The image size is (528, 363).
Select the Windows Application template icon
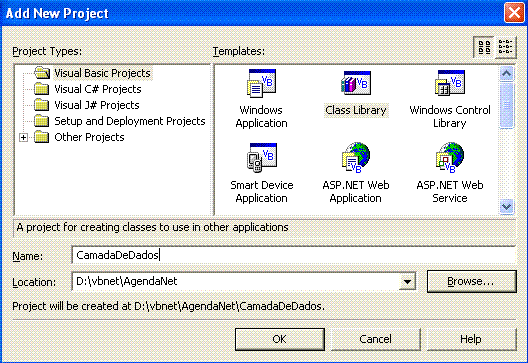click(x=262, y=83)
